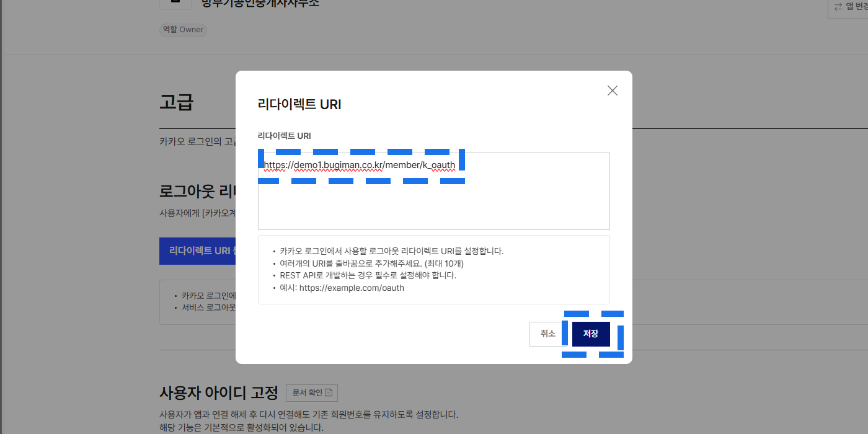Open the 문서 확인 documentation button
The width and height of the screenshot is (868, 434).
[311, 392]
